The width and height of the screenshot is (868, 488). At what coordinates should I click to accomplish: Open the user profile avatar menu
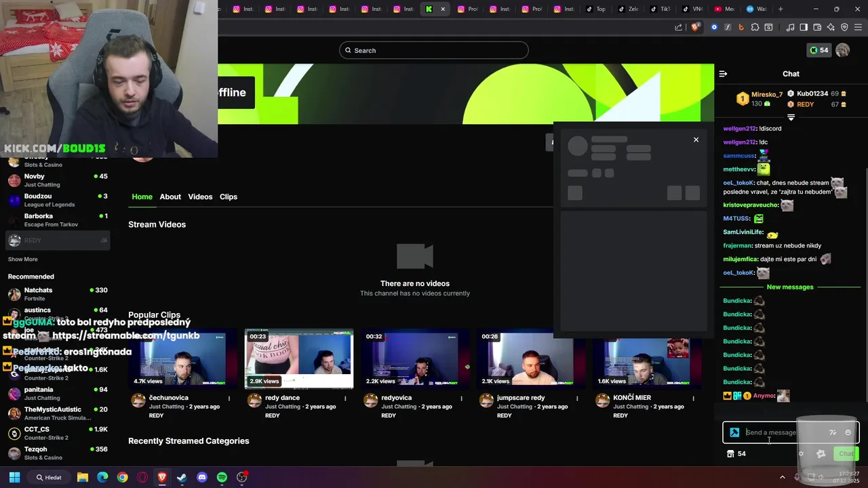point(843,50)
